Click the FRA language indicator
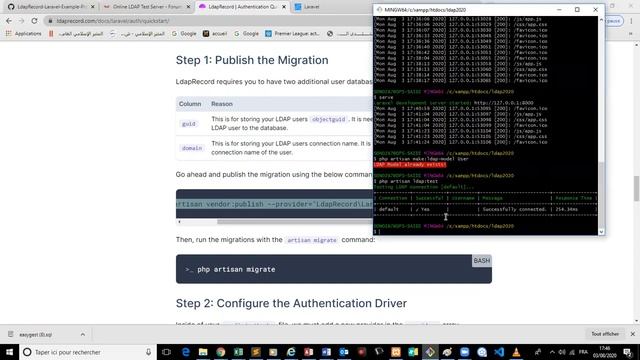The height and width of the screenshot is (360, 640). coord(583,352)
